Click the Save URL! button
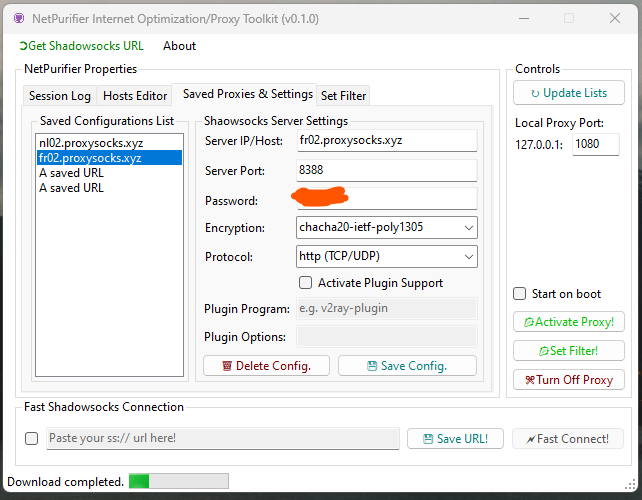 tap(455, 439)
